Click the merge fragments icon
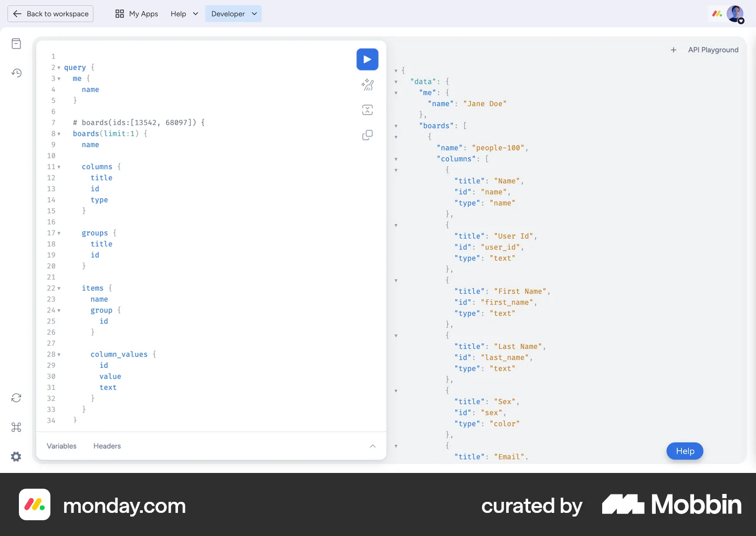The width and height of the screenshot is (756, 536). coord(367,110)
